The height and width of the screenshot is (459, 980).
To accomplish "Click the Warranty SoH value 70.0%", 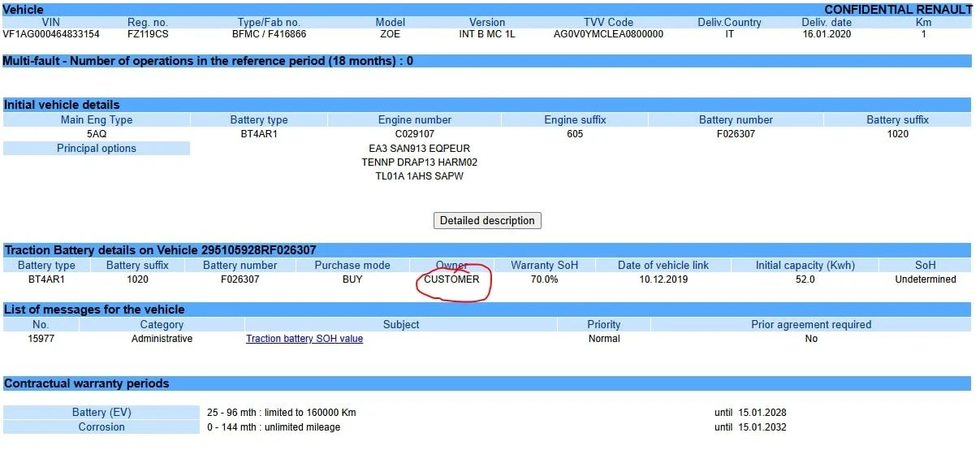I will tap(544, 279).
